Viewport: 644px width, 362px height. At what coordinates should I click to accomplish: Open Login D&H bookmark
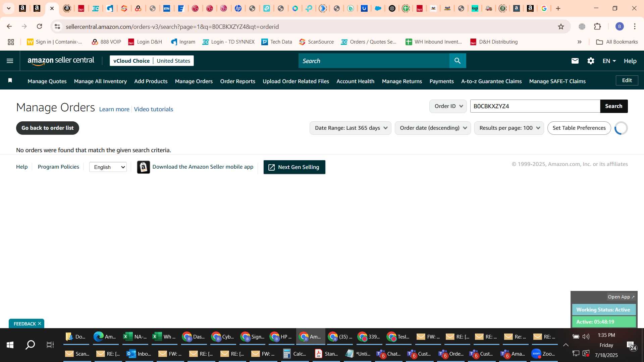click(x=145, y=42)
